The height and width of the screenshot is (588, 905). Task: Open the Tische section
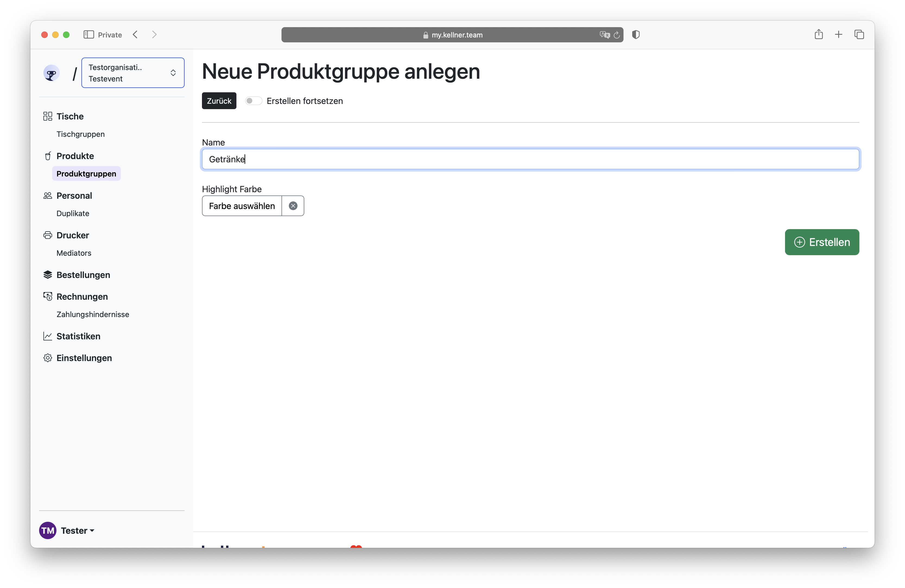(70, 116)
